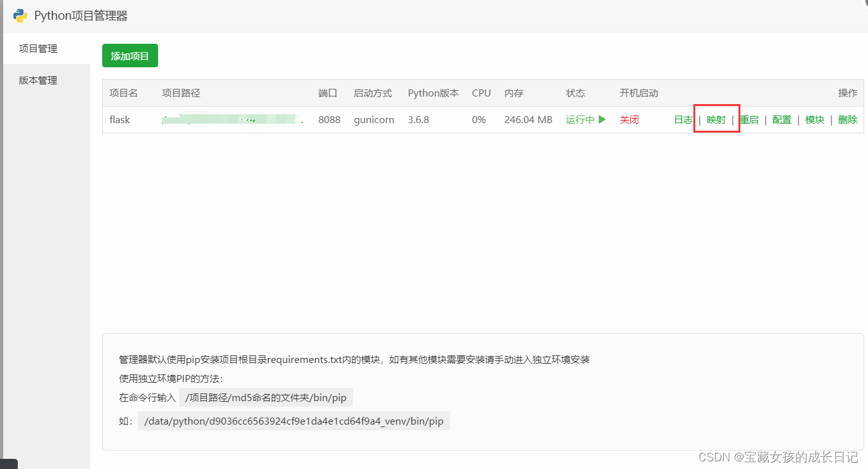Select the 项目管理 sidebar section

pyautogui.click(x=38, y=48)
